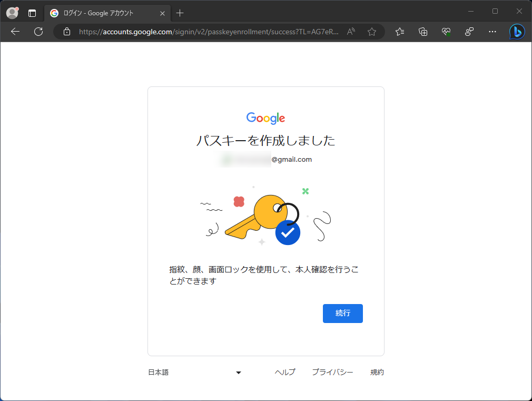
Task: Bookmark the page with the star icon
Action: pyautogui.click(x=372, y=32)
